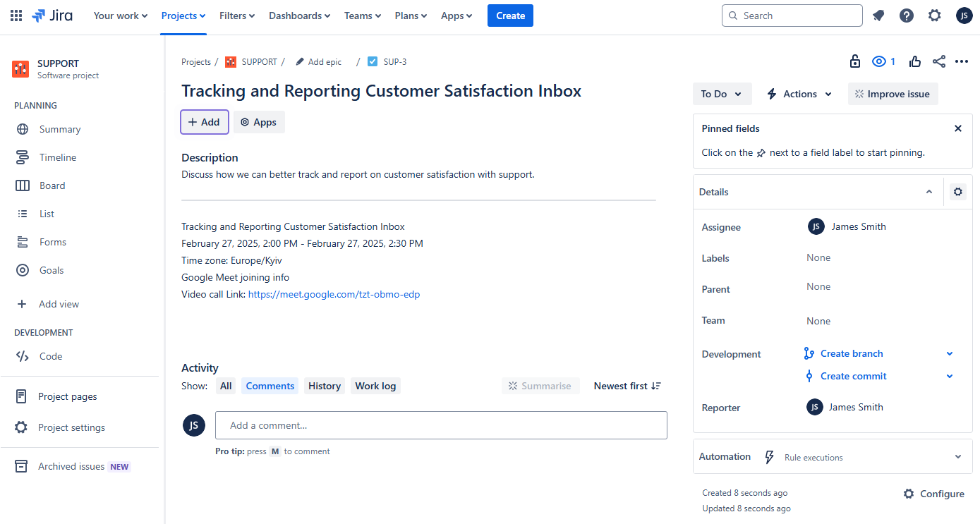This screenshot has width=980, height=524.
Task: Open the Projects menu
Action: click(x=183, y=15)
